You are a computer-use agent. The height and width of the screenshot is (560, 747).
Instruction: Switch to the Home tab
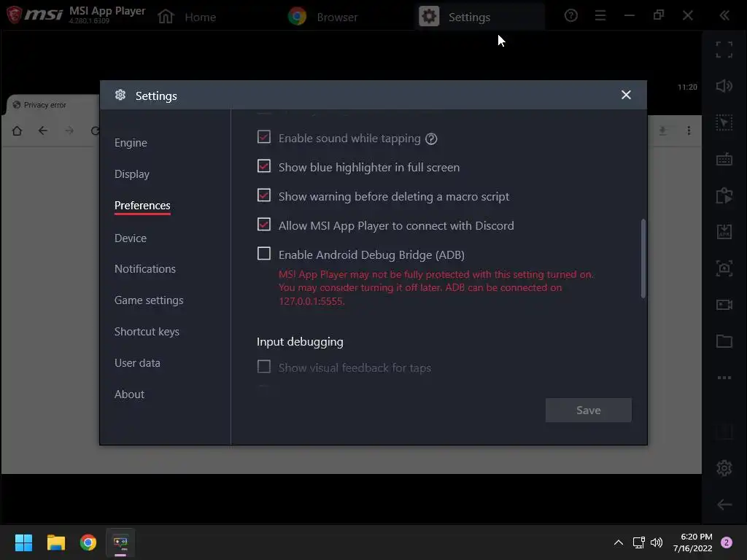coord(187,17)
